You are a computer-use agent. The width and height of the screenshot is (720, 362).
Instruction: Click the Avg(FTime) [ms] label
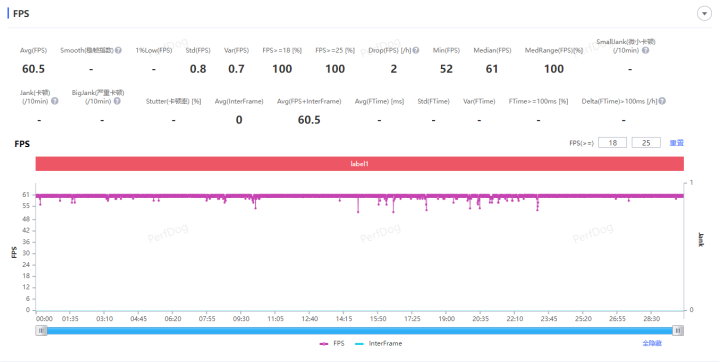[379, 101]
